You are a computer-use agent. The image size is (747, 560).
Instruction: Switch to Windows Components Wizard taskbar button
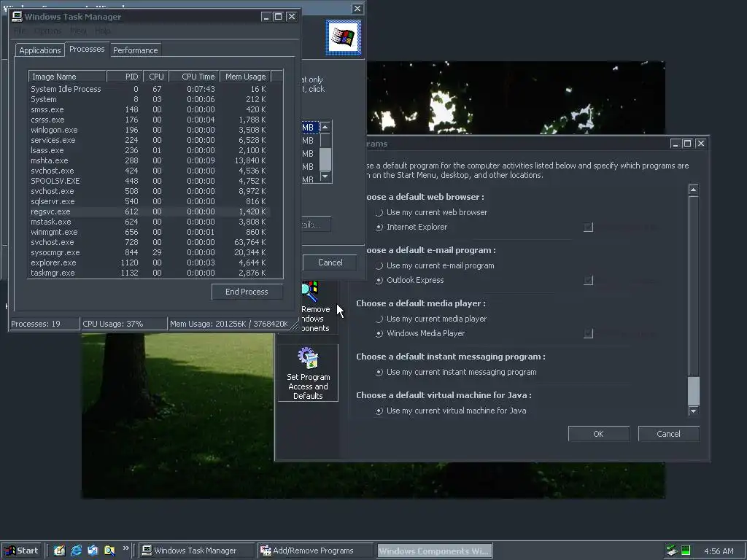(435, 551)
